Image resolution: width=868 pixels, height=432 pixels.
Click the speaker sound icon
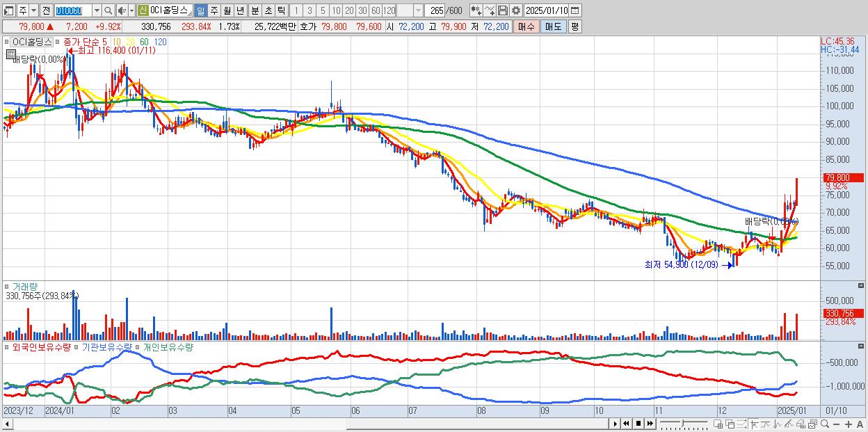(x=121, y=10)
